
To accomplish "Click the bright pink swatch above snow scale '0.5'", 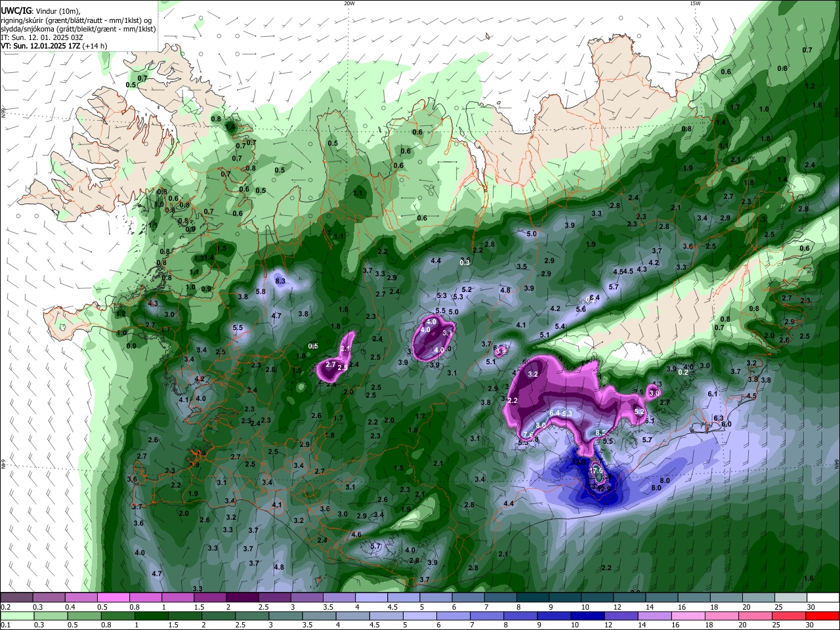I will 113,597.
